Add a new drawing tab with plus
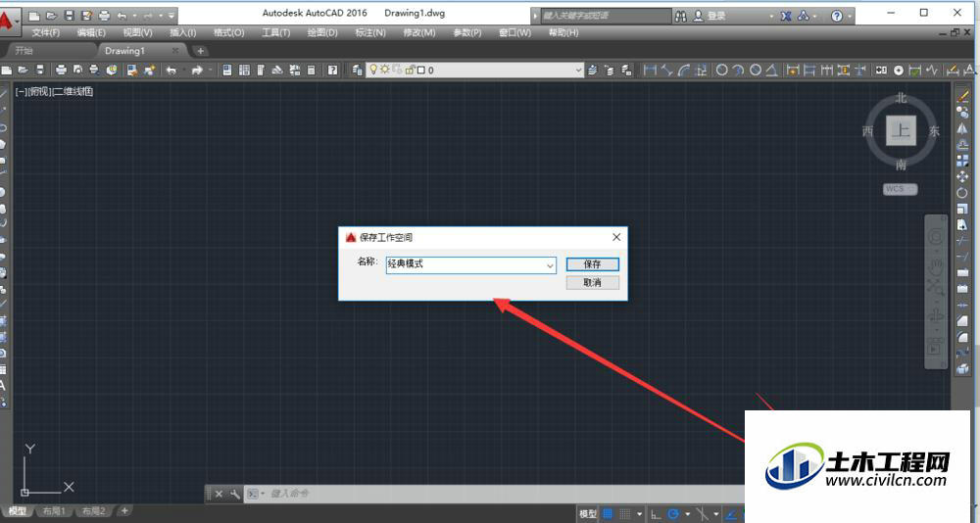This screenshot has width=980, height=523. coord(200,51)
